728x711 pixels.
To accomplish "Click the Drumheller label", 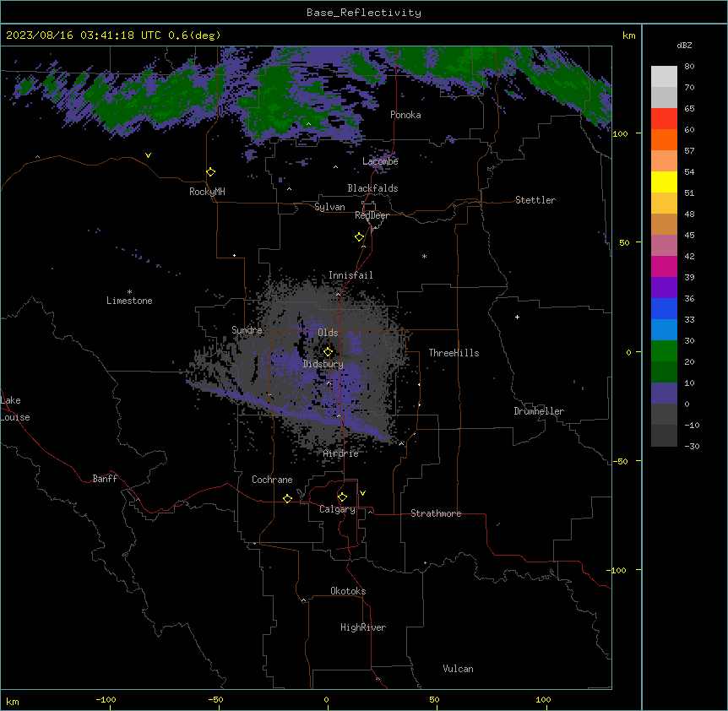I will [539, 411].
